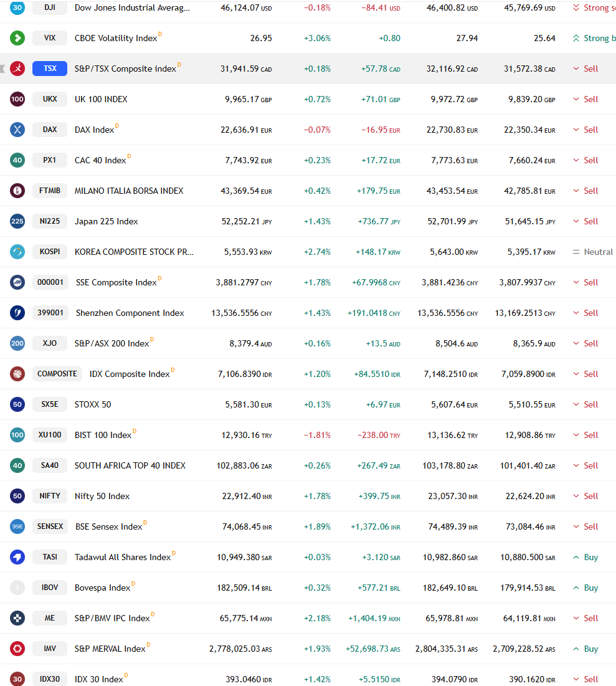Select the XU100 ticker badge
The height and width of the screenshot is (686, 616).
(50, 435)
